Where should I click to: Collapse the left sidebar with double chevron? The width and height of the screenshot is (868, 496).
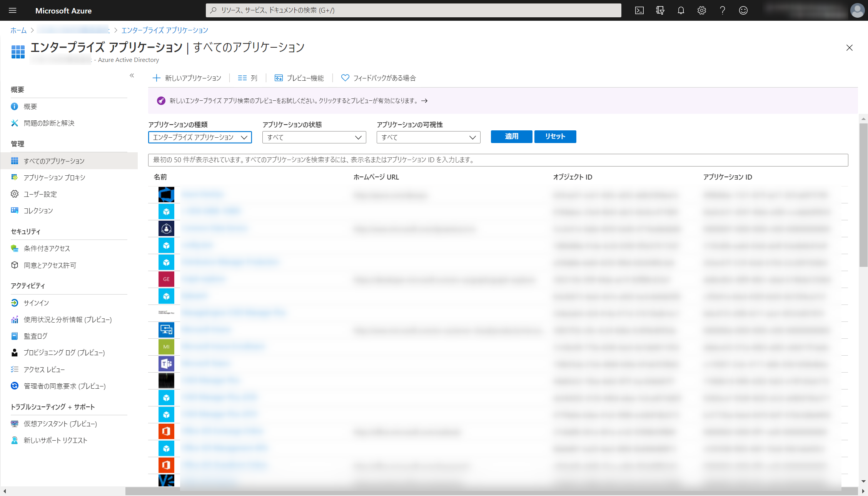click(132, 75)
